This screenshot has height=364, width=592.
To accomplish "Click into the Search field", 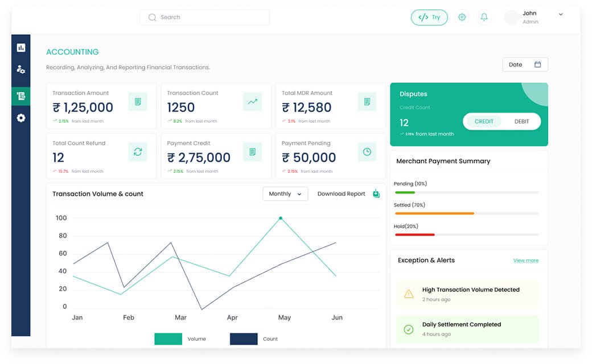I will (204, 17).
